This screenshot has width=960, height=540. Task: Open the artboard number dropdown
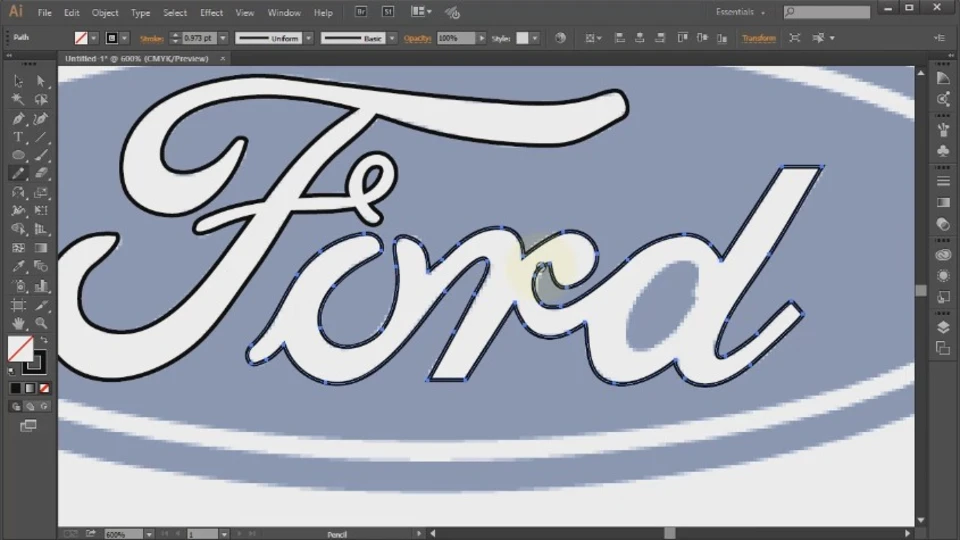coord(224,534)
